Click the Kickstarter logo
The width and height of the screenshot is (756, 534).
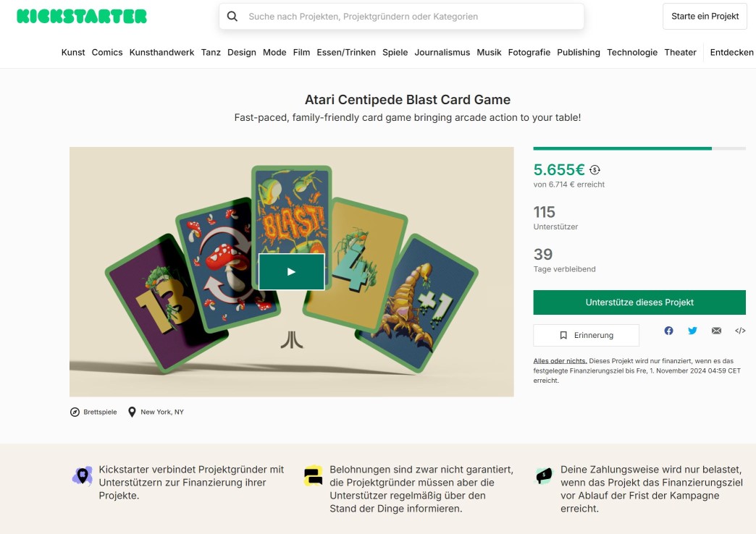(x=82, y=17)
